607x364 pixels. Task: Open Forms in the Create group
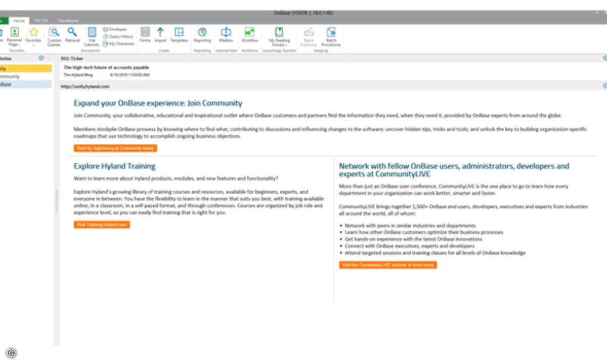[x=145, y=35]
